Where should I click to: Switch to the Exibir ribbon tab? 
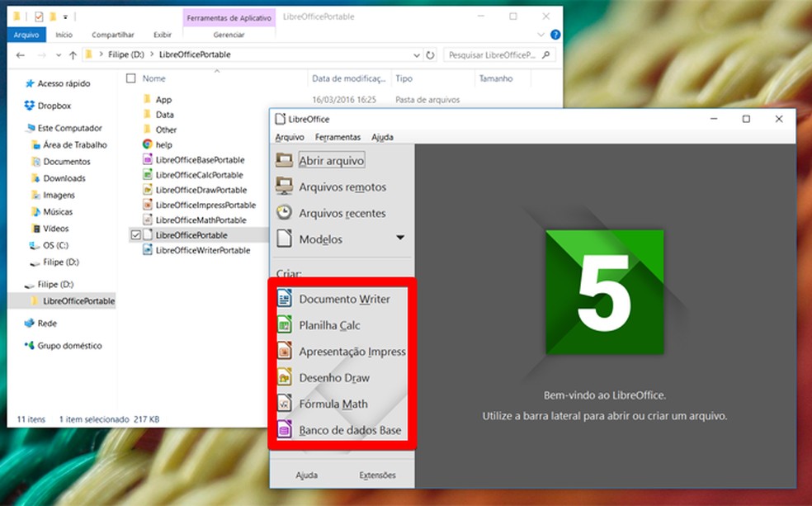162,35
